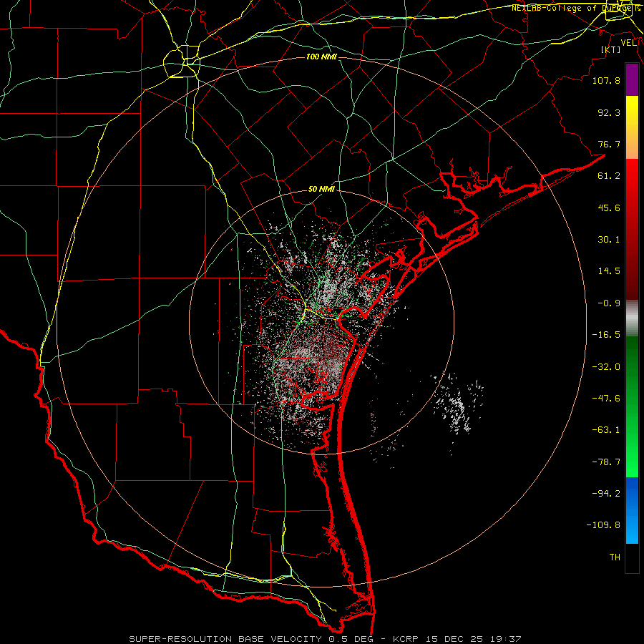644x644 pixels.
Task: Click the -32.0 legend value
Action: [x=606, y=367]
